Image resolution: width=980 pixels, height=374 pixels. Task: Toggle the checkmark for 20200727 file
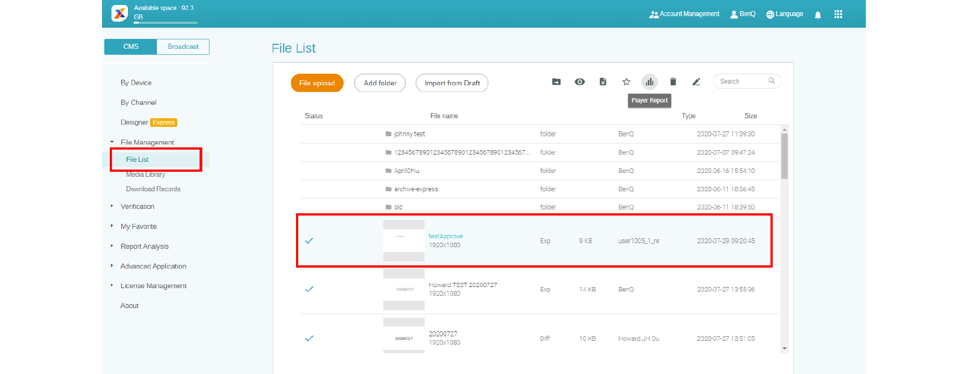coord(309,338)
